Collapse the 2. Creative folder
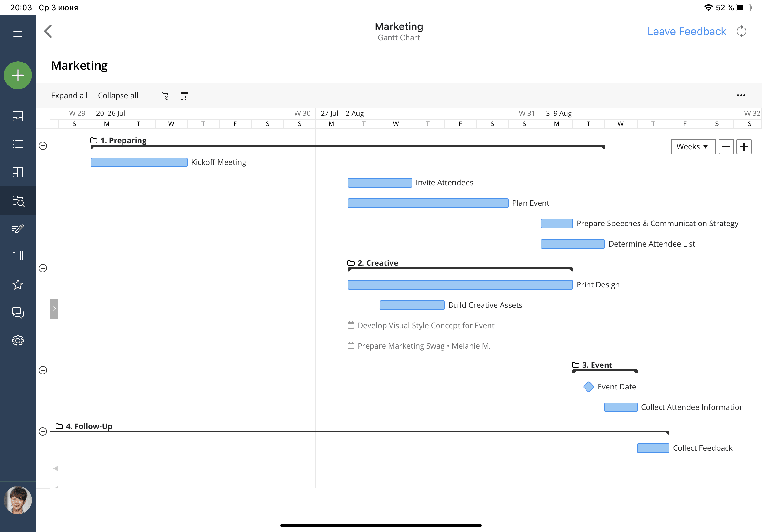Viewport: 762px width, 532px height. 43,268
